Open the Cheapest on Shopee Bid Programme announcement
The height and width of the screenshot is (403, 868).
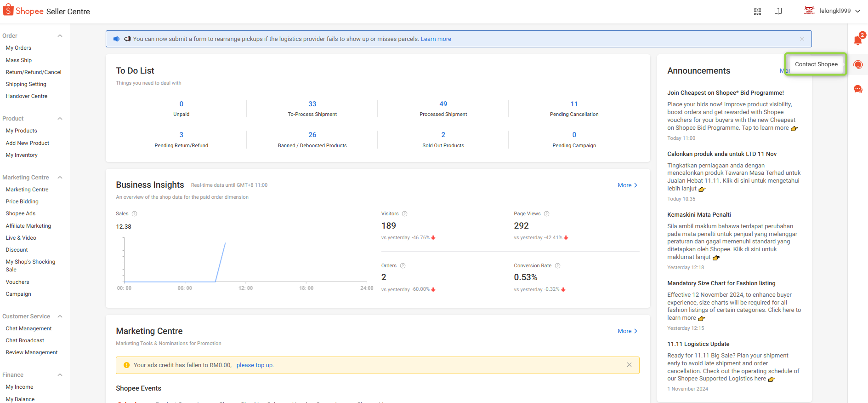pos(726,93)
